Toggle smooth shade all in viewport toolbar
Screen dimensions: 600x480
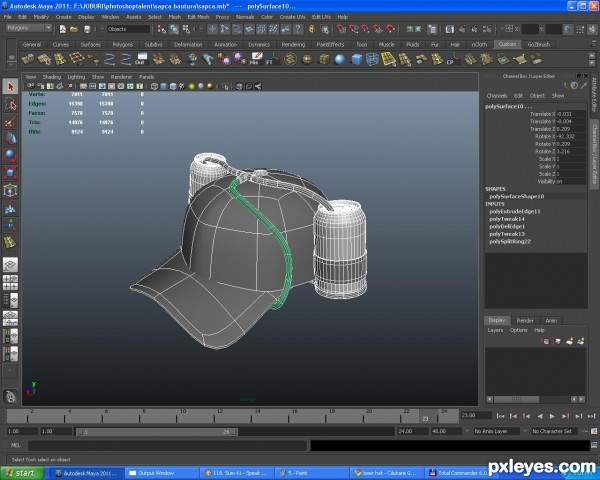coord(164,86)
